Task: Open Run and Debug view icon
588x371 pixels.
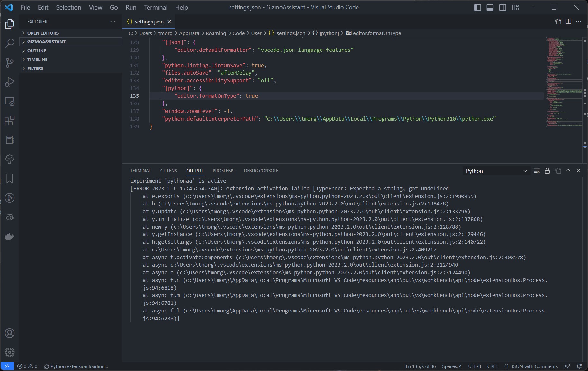Action: point(10,82)
